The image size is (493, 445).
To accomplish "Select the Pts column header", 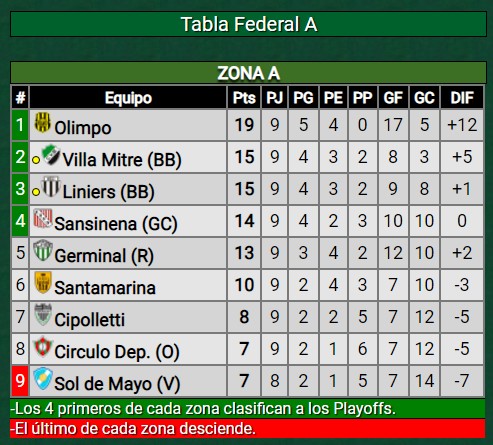I will [x=244, y=98].
